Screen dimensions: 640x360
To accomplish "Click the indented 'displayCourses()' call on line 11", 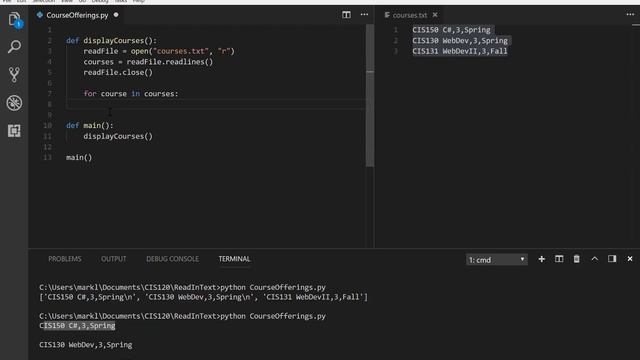I will (x=118, y=136).
